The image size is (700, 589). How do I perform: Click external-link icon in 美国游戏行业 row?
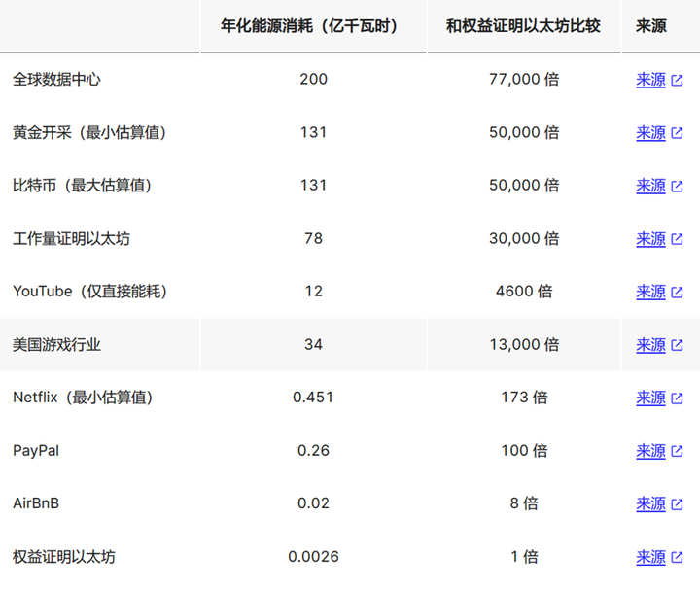tap(678, 345)
